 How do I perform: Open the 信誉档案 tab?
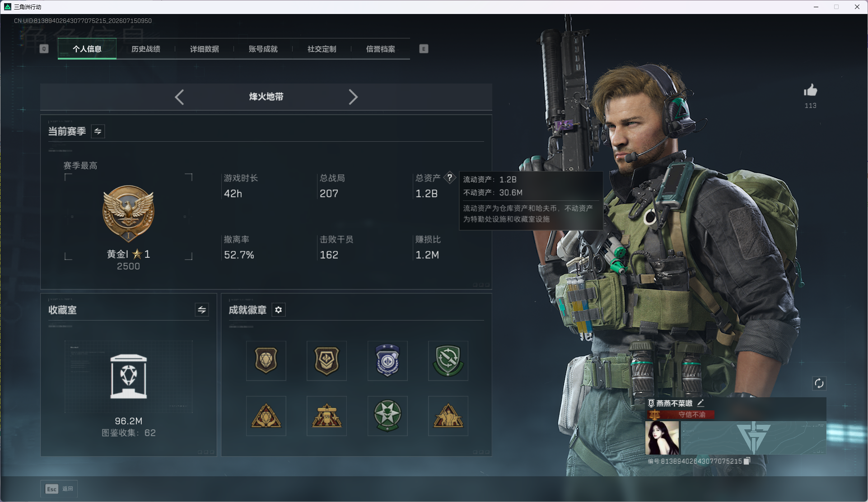pyautogui.click(x=381, y=49)
